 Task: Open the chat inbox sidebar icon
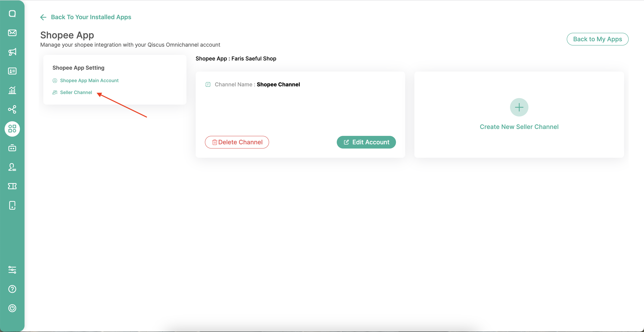pyautogui.click(x=12, y=13)
